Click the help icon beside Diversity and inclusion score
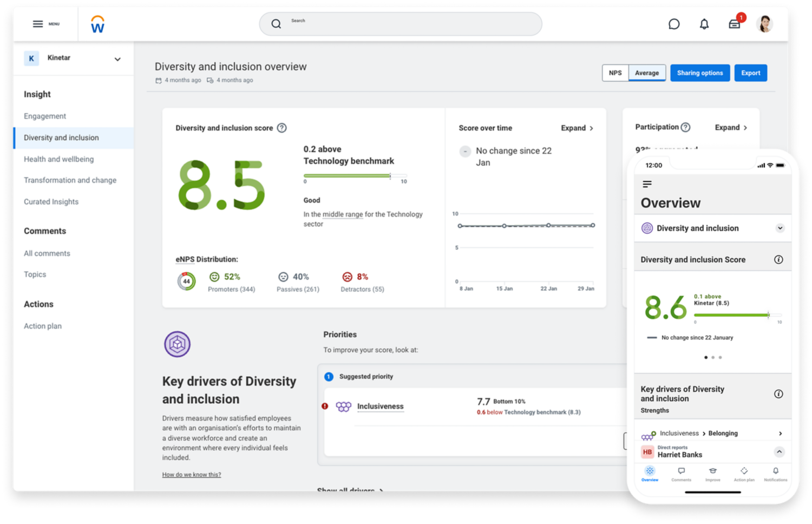 (282, 128)
